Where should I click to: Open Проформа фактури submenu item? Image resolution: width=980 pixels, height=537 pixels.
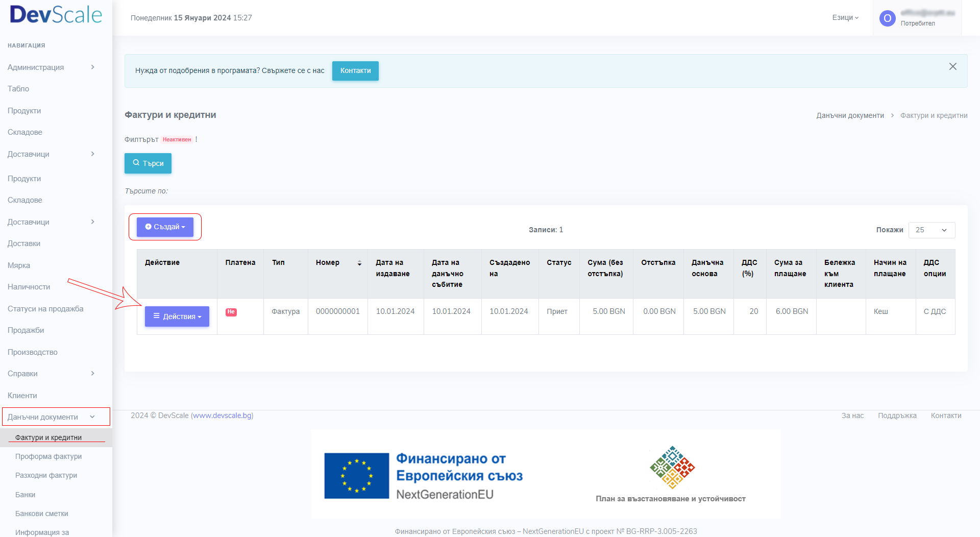click(48, 456)
